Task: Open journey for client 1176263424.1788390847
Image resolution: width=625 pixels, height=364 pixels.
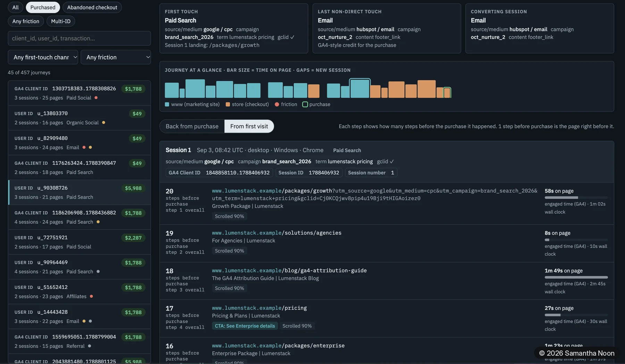Action: click(x=79, y=168)
